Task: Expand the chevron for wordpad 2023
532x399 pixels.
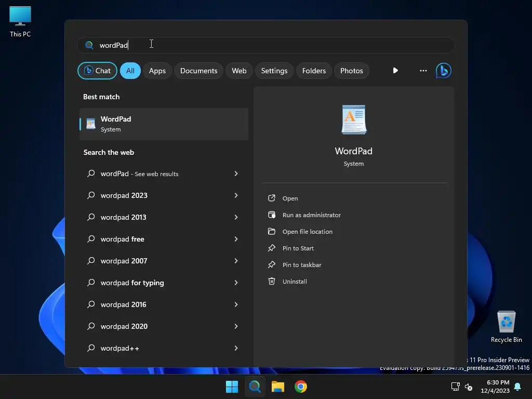Action: click(236, 195)
